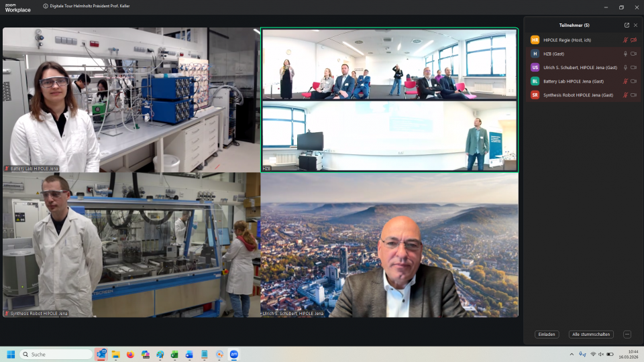Mute Ulrich S. Schubert's microphone
This screenshot has width=644, height=362.
[625, 68]
